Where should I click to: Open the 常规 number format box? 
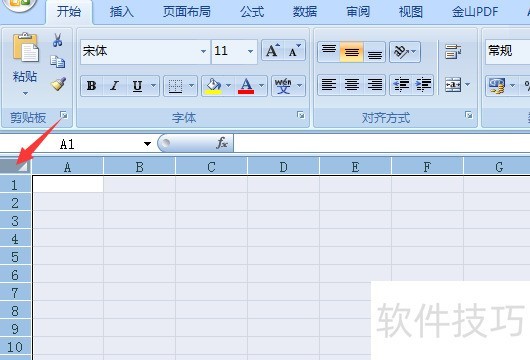pos(508,51)
